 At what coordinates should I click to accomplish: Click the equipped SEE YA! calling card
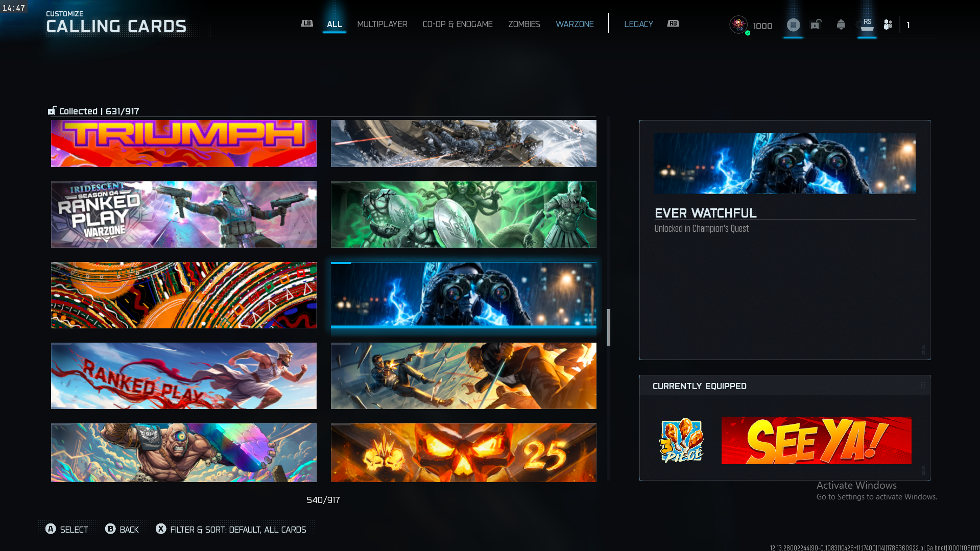pyautogui.click(x=816, y=441)
